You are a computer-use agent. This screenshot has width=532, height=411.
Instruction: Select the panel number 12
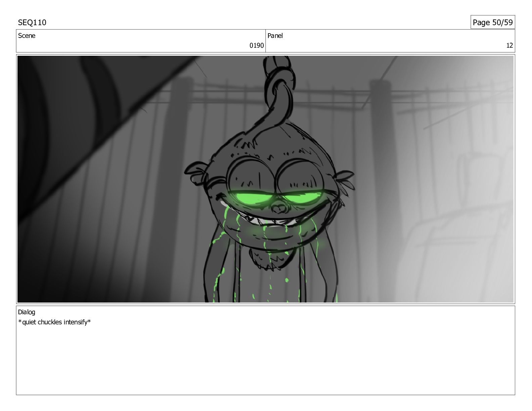tap(509, 46)
